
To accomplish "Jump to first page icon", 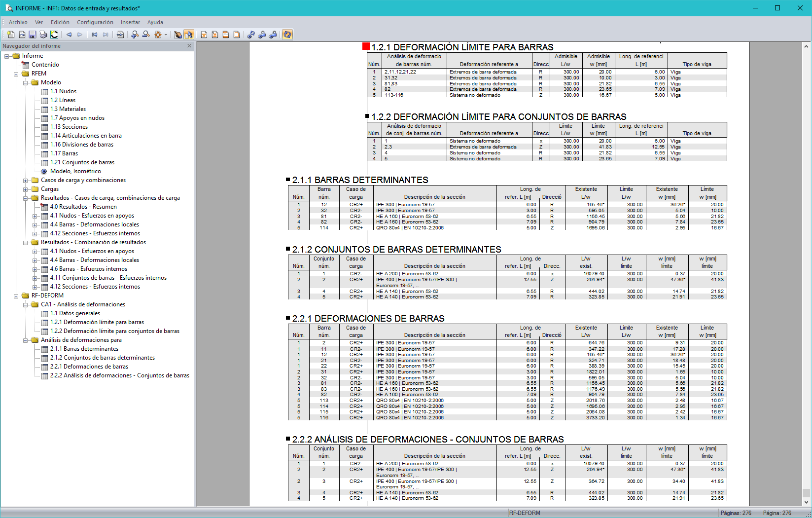I will pos(95,35).
